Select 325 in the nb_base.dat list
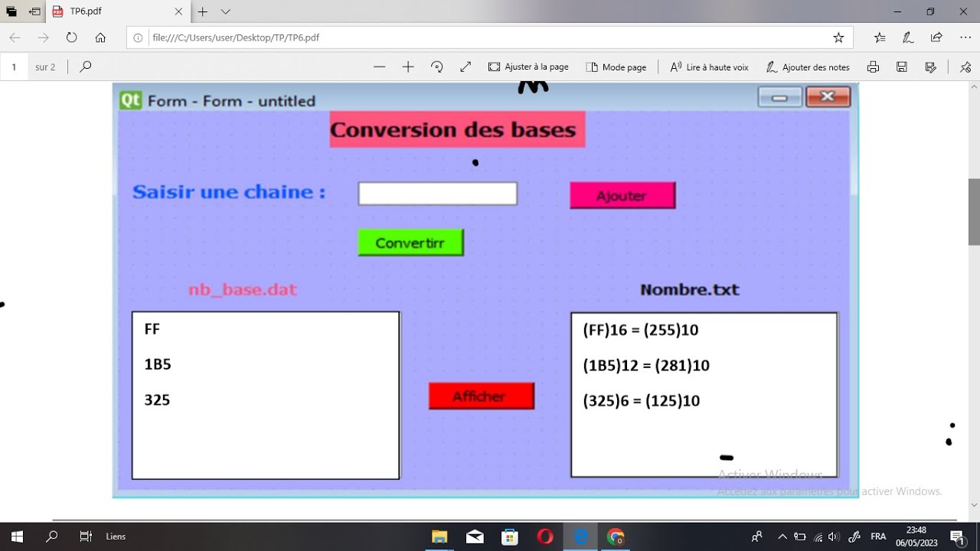 (157, 399)
